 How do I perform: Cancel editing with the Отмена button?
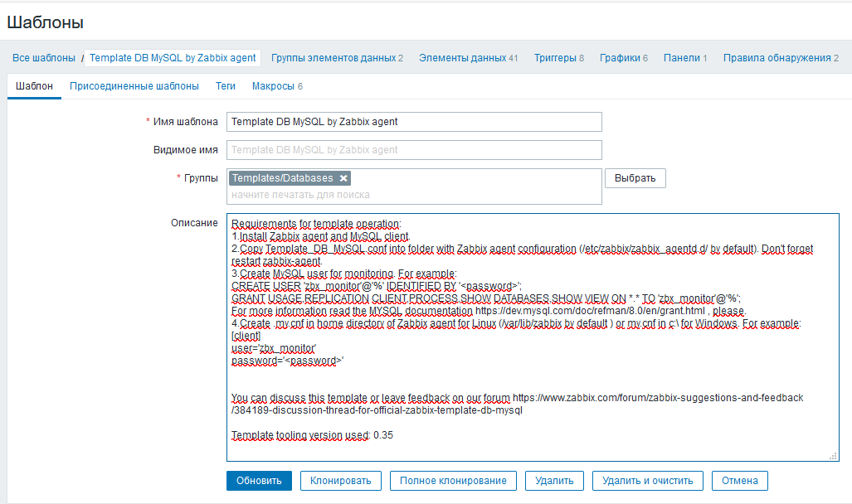[x=739, y=480]
